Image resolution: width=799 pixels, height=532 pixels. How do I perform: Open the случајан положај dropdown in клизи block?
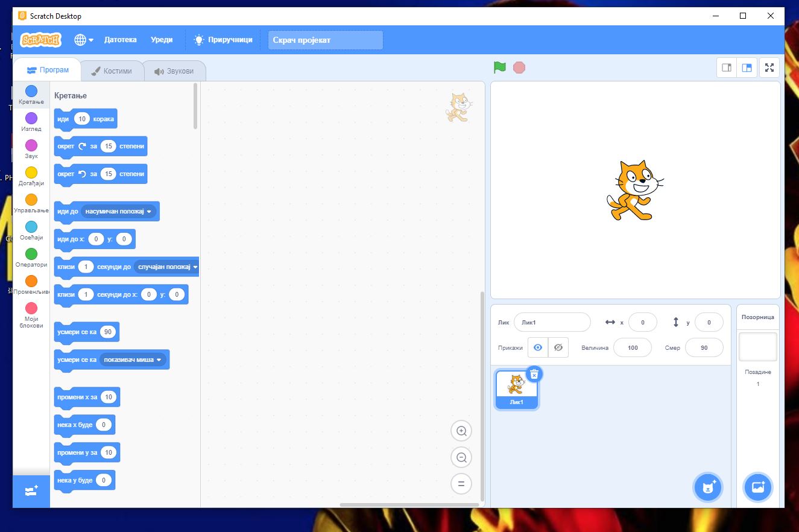coord(166,267)
